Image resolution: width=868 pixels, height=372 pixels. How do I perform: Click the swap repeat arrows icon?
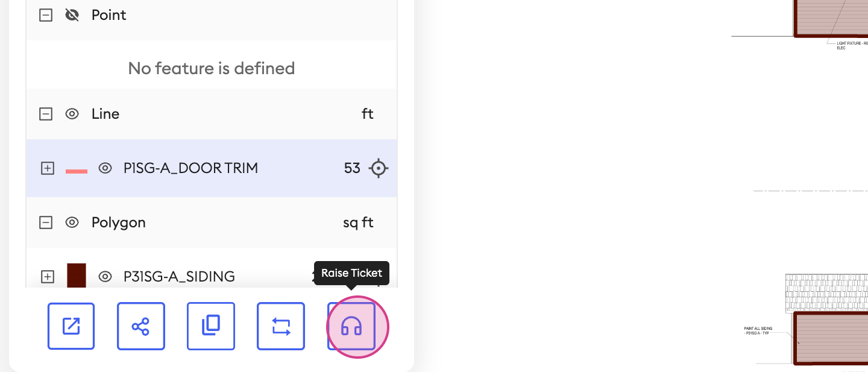[x=281, y=326]
